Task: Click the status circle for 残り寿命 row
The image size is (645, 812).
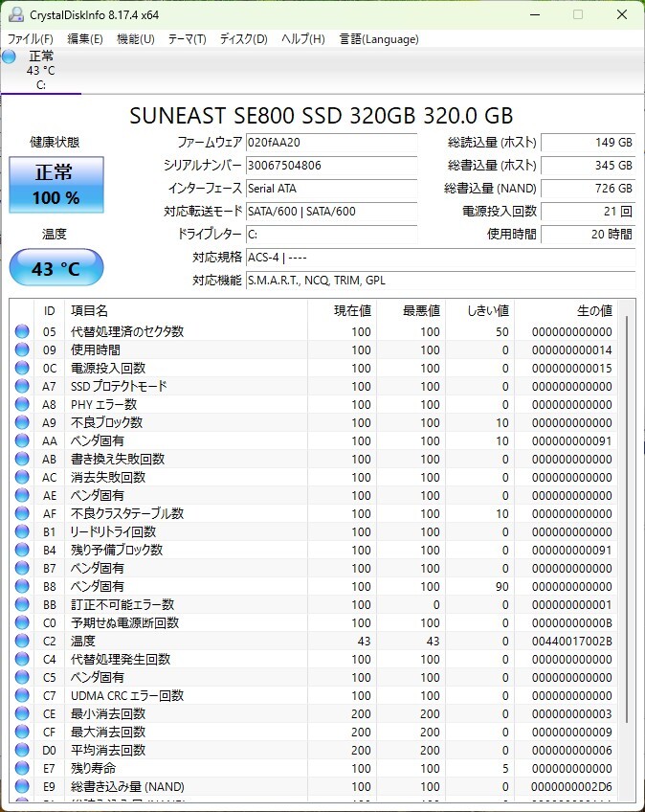Action: point(22,768)
